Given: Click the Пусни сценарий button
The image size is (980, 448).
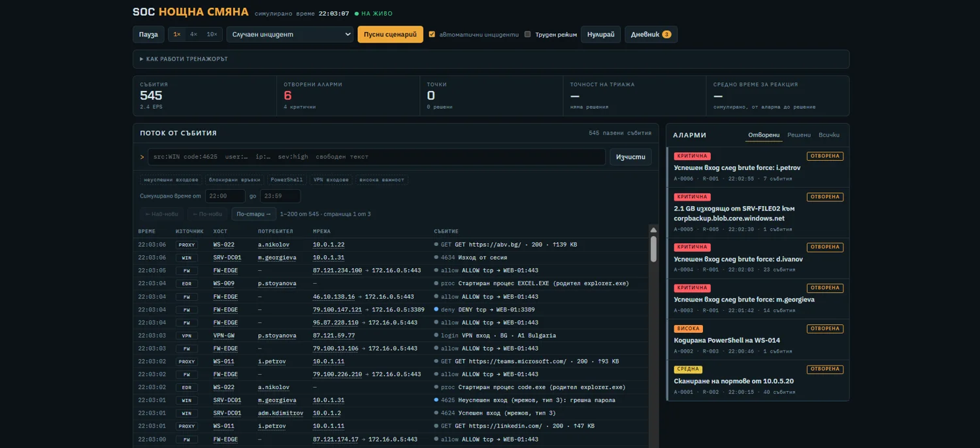Looking at the screenshot, I should point(390,35).
